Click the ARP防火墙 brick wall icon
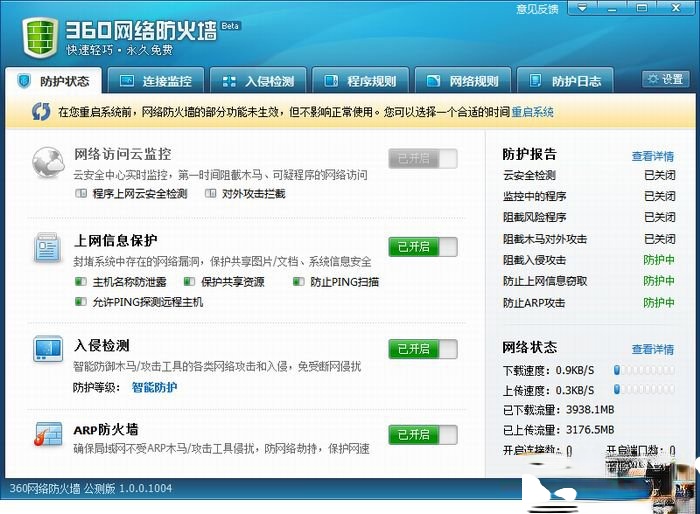Screen dimensions: 700x514 48,434
